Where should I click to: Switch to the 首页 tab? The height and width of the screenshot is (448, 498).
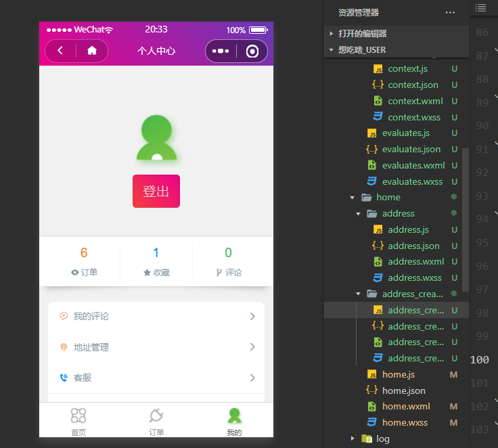tap(78, 422)
